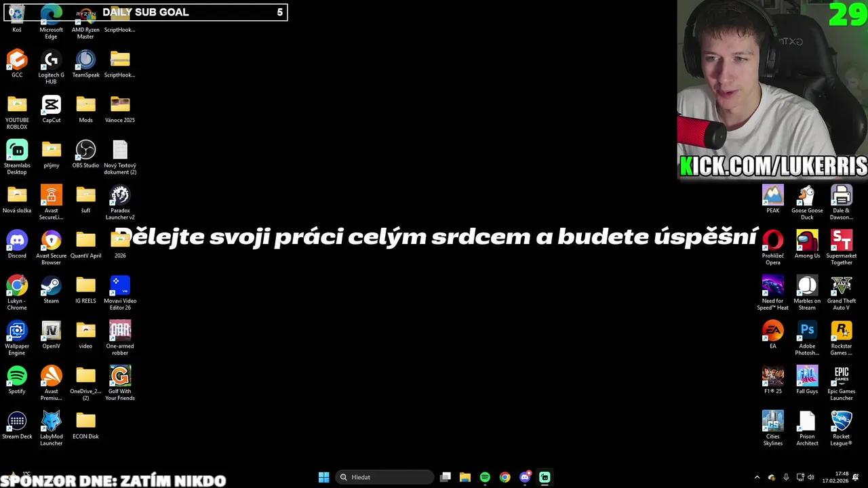
Task: Open Goose Goose Duck icon
Action: [807, 195]
